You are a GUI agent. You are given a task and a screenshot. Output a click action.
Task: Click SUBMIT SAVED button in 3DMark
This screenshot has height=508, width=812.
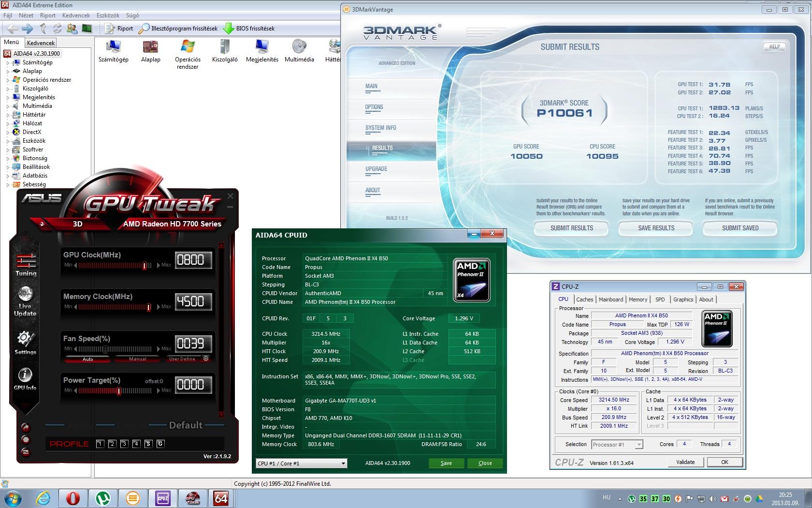coord(740,228)
